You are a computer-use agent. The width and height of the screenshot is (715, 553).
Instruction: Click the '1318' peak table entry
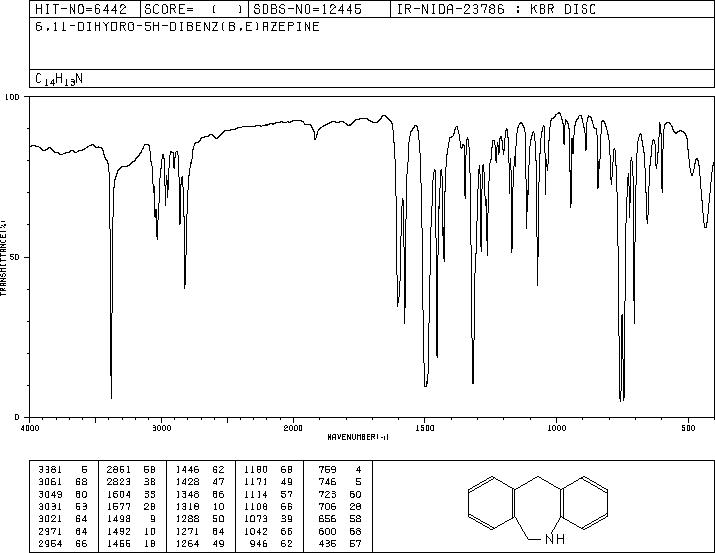coord(187,506)
